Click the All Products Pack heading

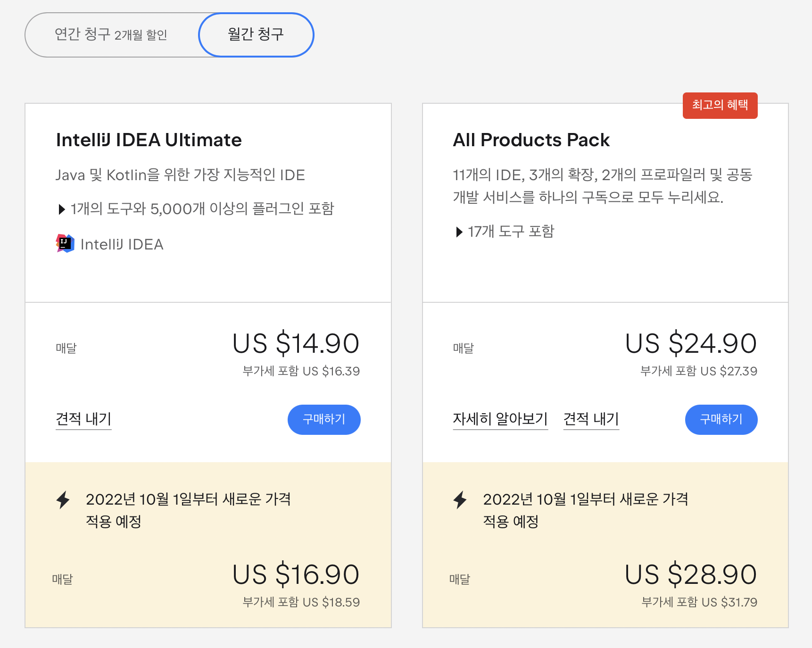click(x=531, y=140)
